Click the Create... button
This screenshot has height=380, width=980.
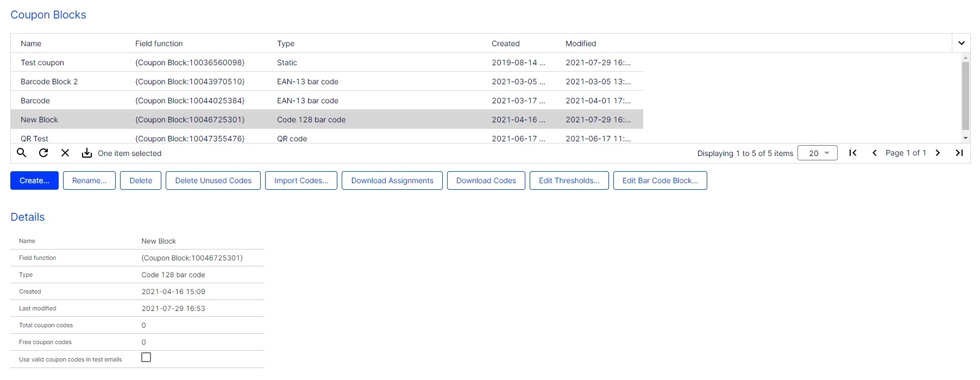tap(34, 180)
